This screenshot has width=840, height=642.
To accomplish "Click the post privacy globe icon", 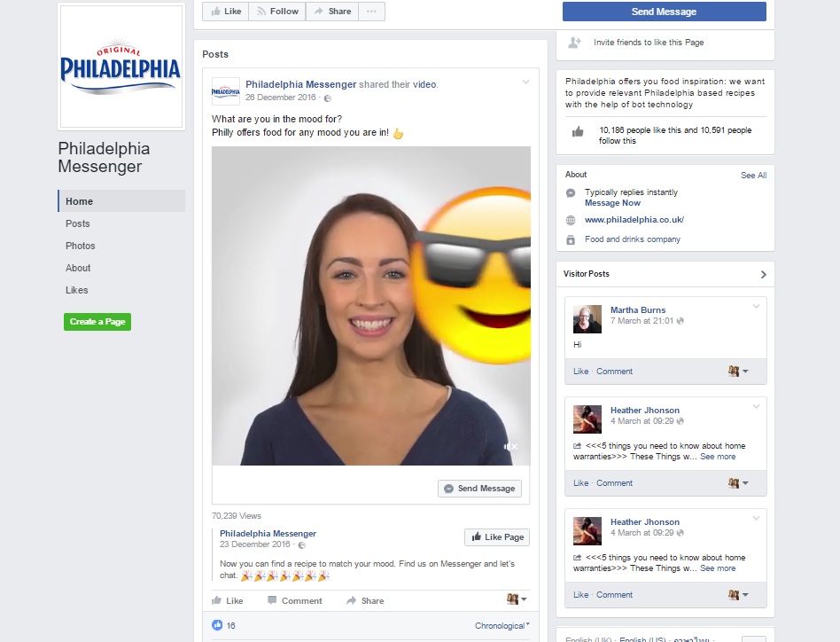I will (328, 98).
